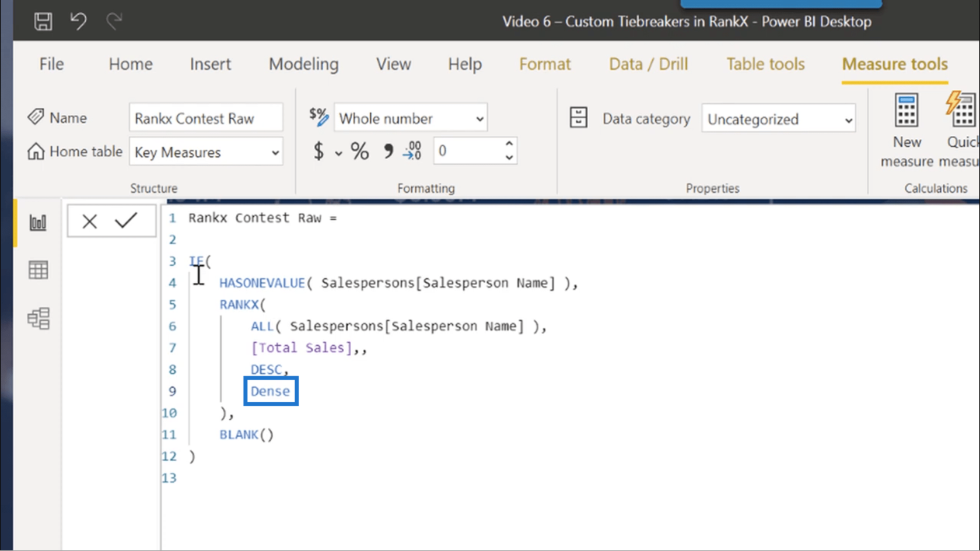Click 'Rankx Contest Raw =' on line 1
The width and height of the screenshot is (980, 551).
point(262,218)
